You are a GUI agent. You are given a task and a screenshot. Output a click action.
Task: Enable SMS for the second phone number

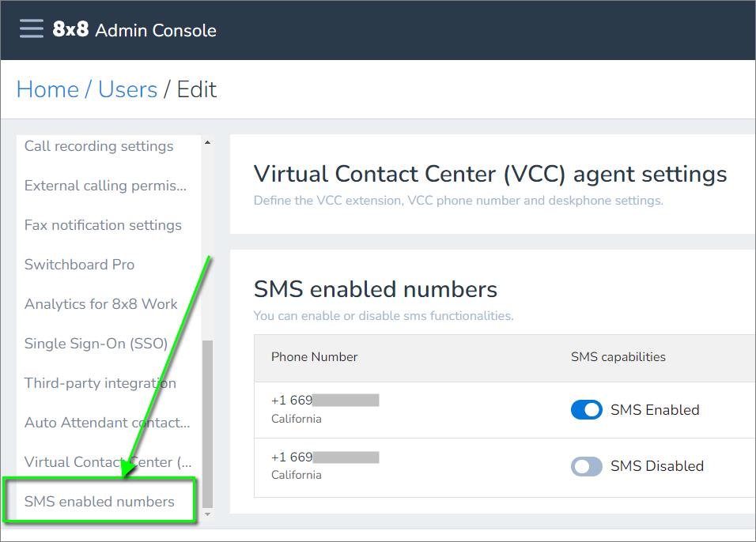point(586,466)
